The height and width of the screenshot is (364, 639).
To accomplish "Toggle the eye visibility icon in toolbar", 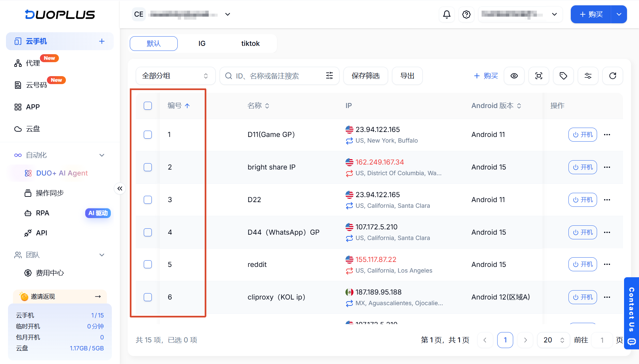I will [x=514, y=76].
